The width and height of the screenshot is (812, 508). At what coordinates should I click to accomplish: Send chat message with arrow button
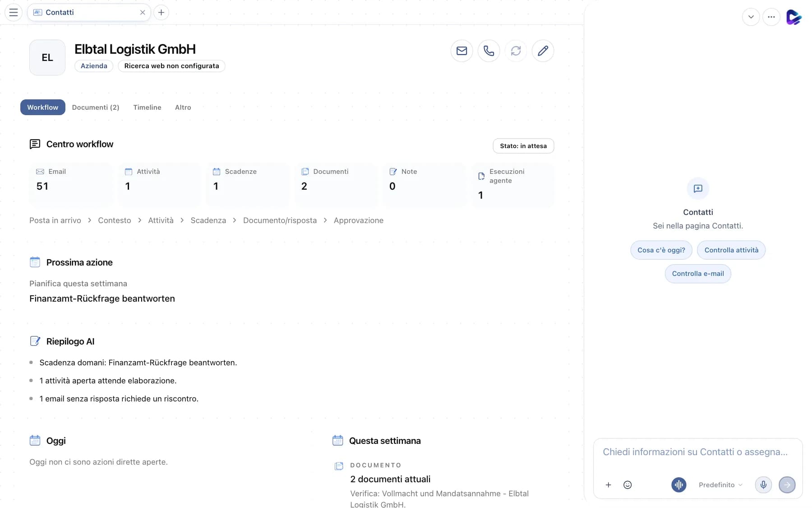(787, 485)
